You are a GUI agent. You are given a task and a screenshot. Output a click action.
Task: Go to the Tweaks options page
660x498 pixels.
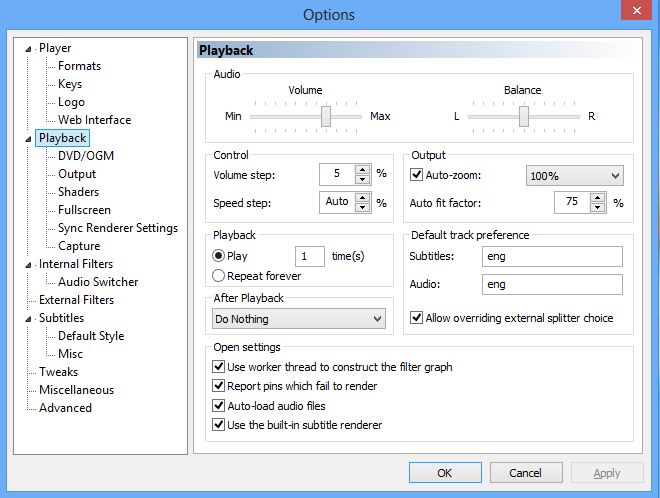[x=58, y=372]
